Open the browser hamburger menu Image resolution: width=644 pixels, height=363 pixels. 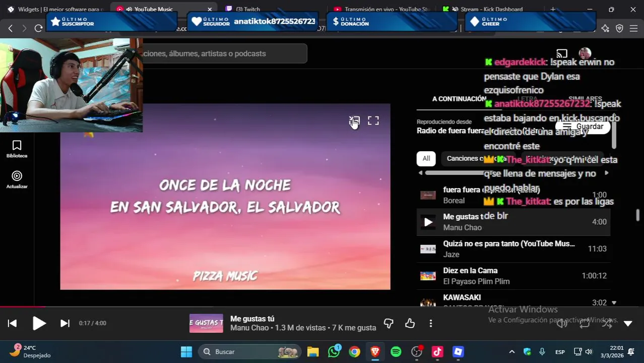tap(633, 28)
